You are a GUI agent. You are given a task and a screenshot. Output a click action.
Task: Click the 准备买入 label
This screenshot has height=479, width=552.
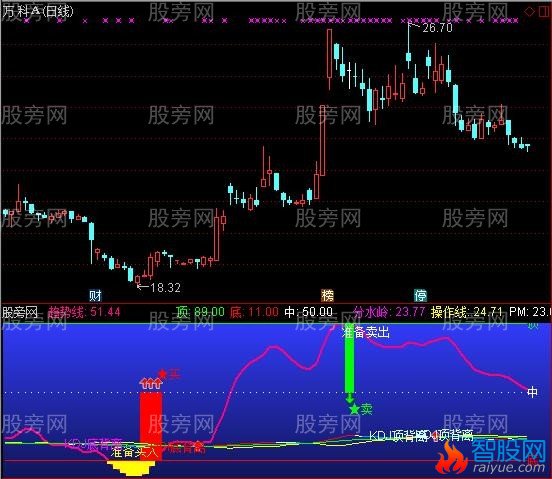coord(134,452)
